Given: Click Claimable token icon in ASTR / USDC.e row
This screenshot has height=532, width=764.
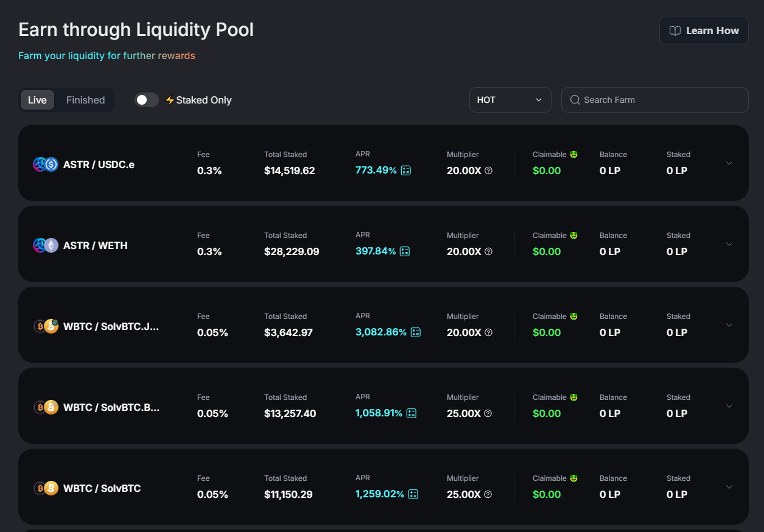Looking at the screenshot, I should pyautogui.click(x=573, y=155).
